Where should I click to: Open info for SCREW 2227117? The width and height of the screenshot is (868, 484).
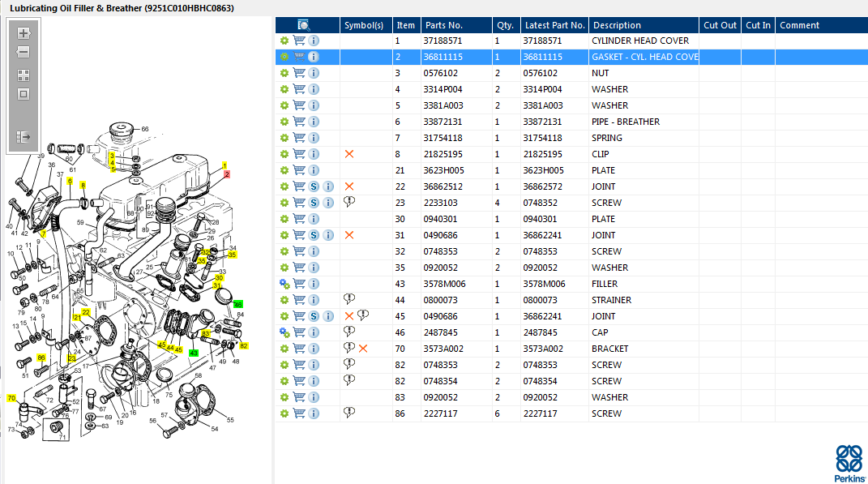pos(314,413)
